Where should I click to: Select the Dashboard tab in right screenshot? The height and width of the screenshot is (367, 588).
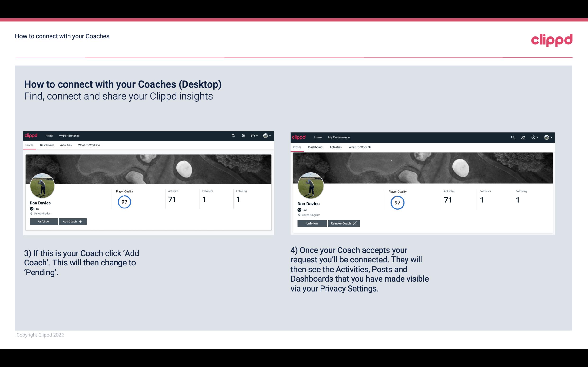pyautogui.click(x=315, y=147)
